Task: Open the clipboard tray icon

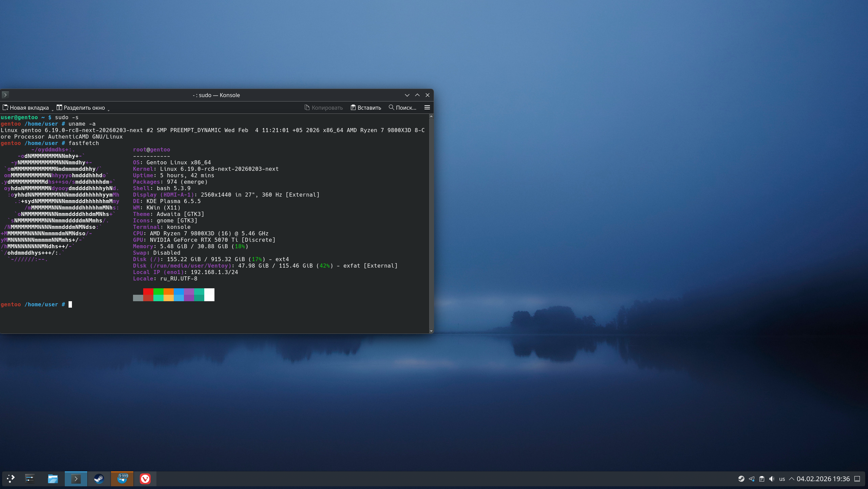Action: (761, 479)
